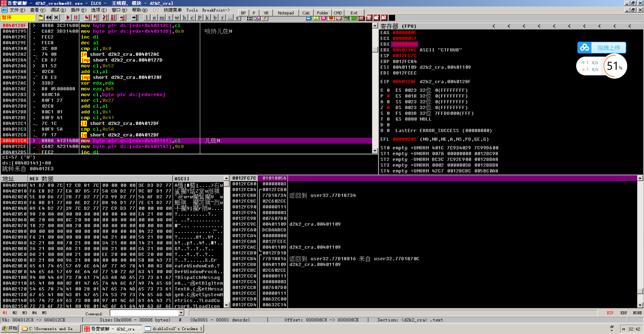Open the 插件 (Plugins) menu
The image size is (644, 334).
78,10
